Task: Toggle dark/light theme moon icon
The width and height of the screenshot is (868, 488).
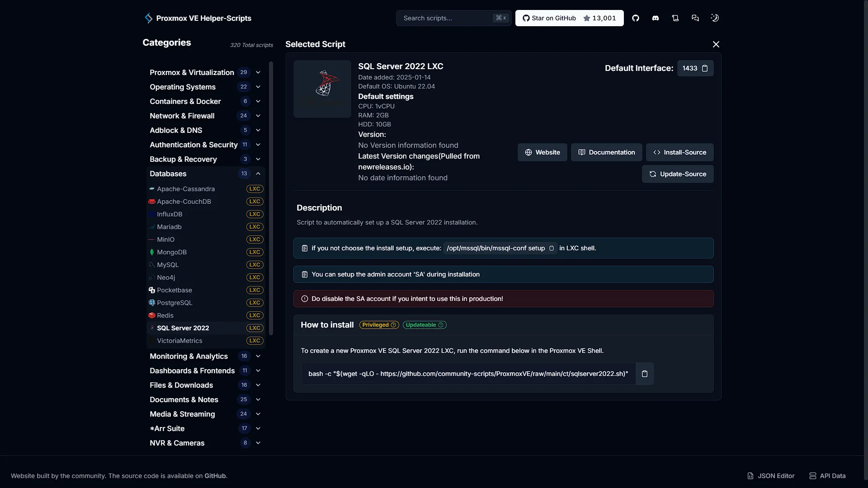Action: [x=715, y=18]
